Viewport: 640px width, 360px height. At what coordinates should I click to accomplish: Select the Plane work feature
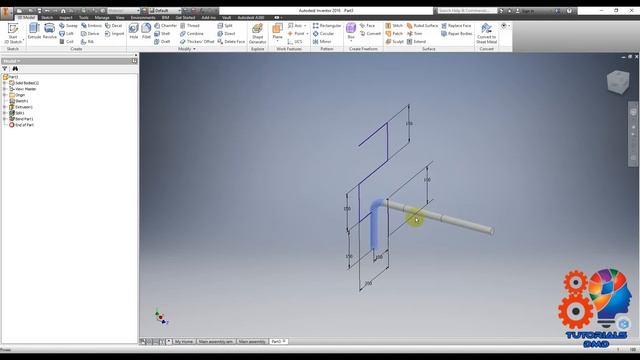pyautogui.click(x=277, y=32)
